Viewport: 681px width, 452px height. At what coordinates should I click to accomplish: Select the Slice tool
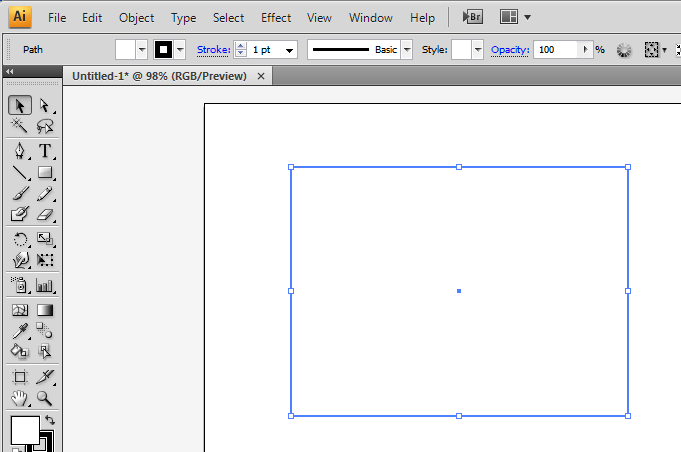pyautogui.click(x=44, y=377)
